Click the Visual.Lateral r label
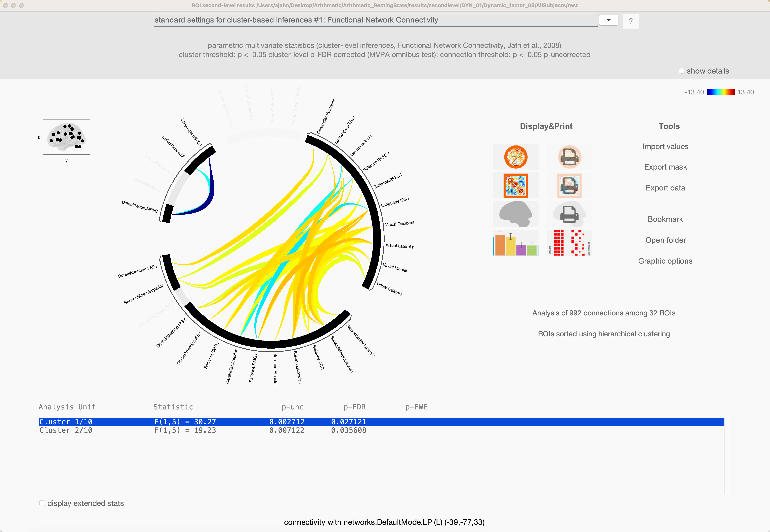Viewport: 770px width, 532px height. 399,246
